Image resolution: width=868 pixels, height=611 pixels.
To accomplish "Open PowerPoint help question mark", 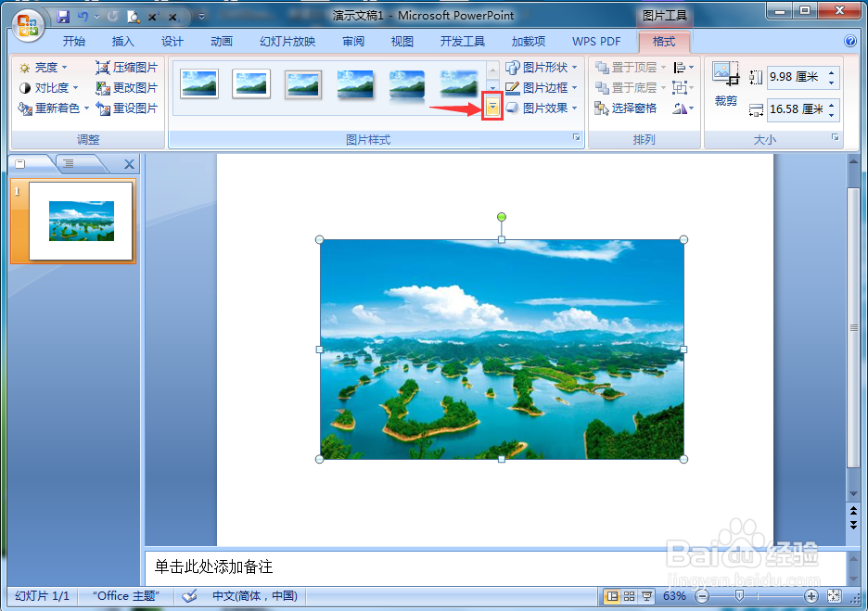I will tap(850, 41).
